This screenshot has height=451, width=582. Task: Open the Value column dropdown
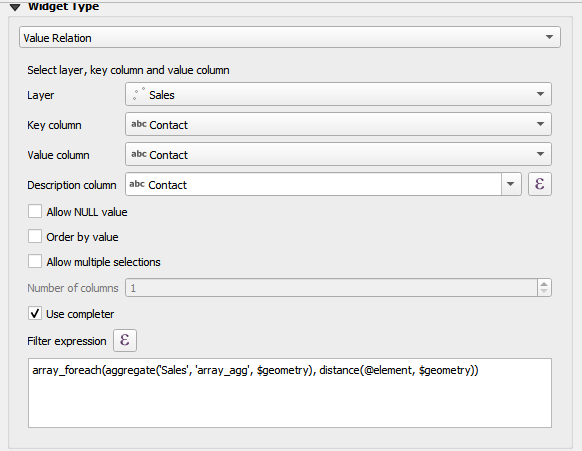pos(338,154)
